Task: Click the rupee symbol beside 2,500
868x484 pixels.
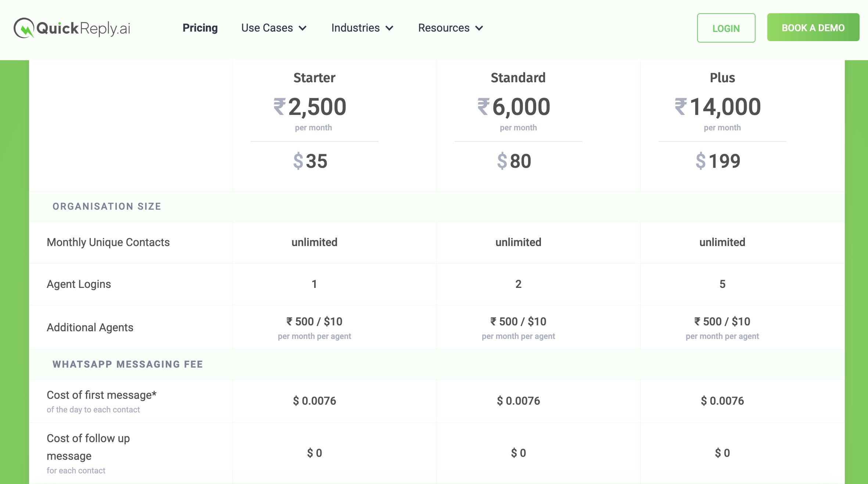Action: (x=279, y=107)
